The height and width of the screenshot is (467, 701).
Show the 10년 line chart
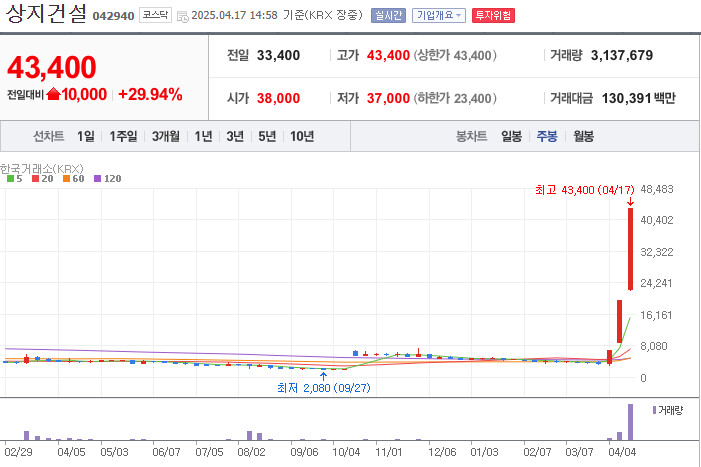tap(301, 136)
